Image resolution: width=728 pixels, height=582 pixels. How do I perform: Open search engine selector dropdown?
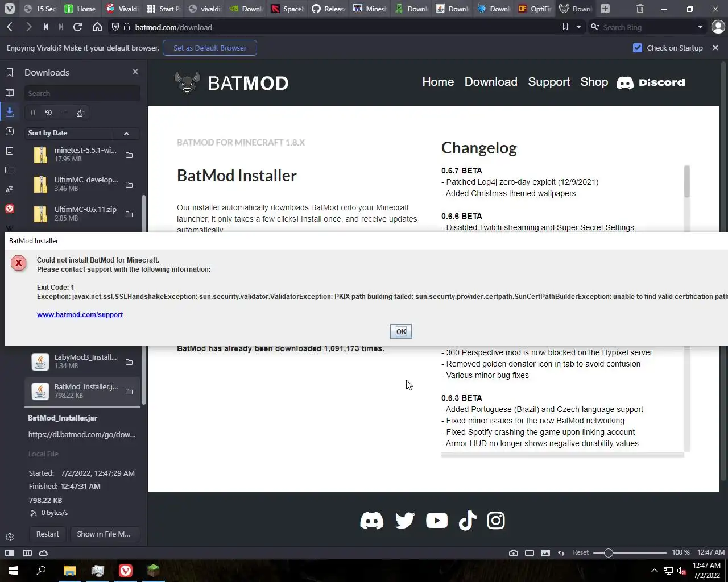click(595, 27)
